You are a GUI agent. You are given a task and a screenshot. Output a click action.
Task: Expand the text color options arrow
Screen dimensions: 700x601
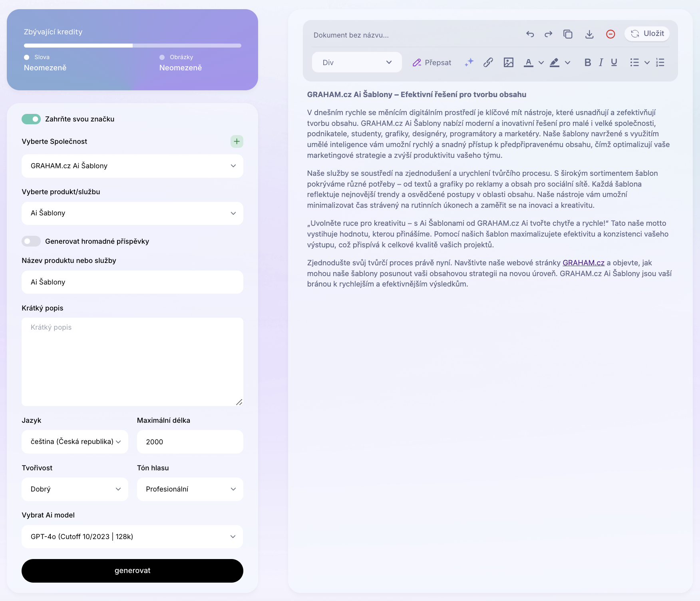(541, 62)
